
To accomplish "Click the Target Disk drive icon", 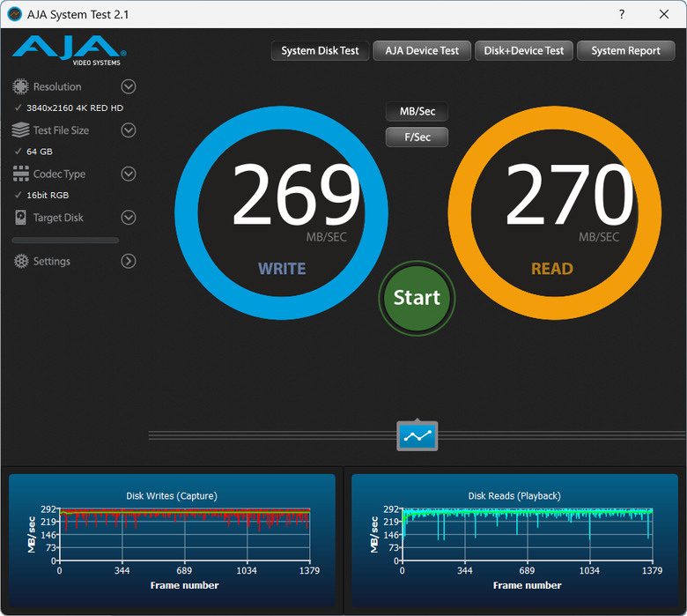I will pos(20,218).
